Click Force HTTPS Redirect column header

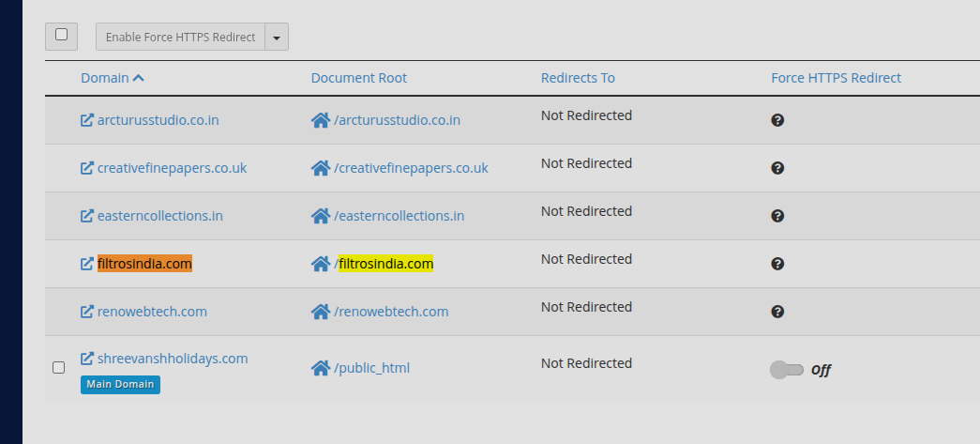[x=836, y=78]
